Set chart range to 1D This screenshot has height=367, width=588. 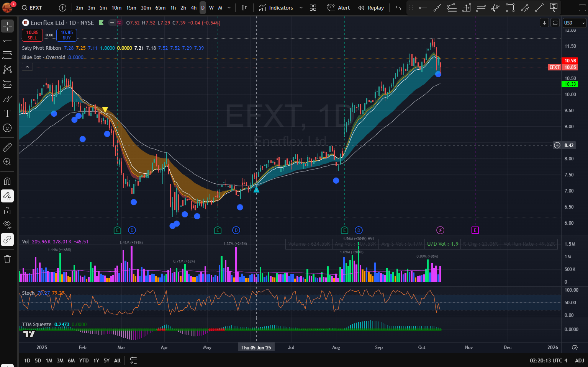click(x=27, y=360)
